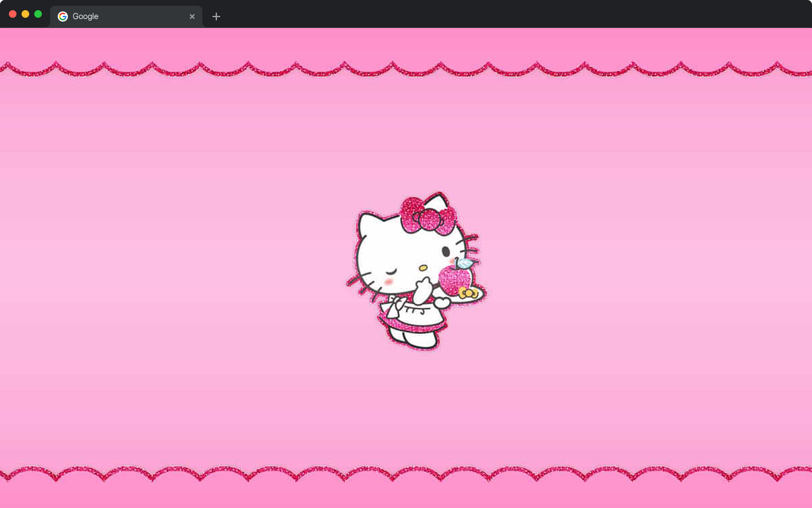Image resolution: width=812 pixels, height=508 pixels.
Task: Click the Google favicon on the browser tab
Action: click(62, 17)
